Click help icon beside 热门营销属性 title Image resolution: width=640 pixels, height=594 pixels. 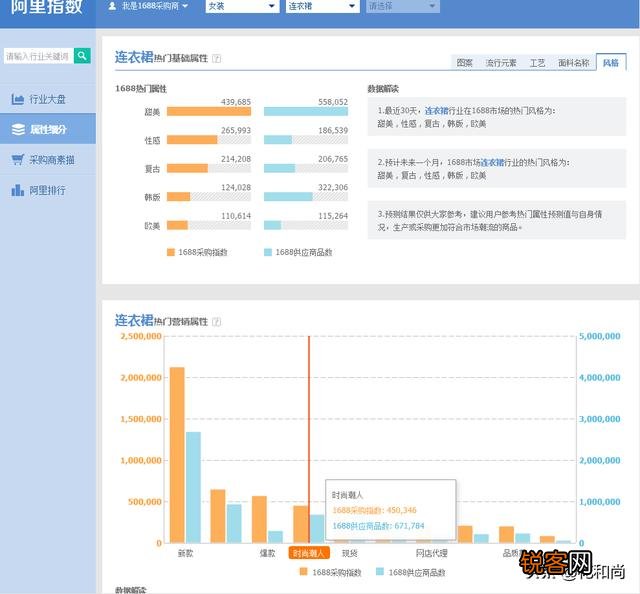(217, 322)
